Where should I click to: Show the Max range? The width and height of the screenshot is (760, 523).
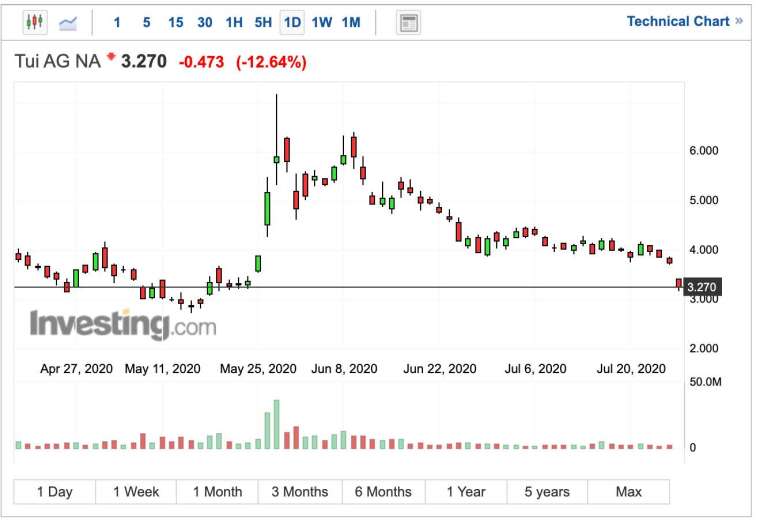click(629, 492)
